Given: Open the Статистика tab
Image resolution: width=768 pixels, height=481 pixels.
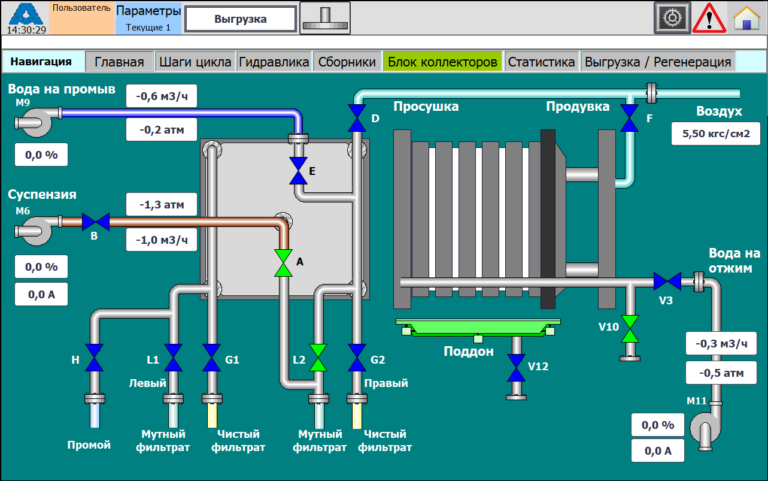Looking at the screenshot, I should pyautogui.click(x=541, y=62).
